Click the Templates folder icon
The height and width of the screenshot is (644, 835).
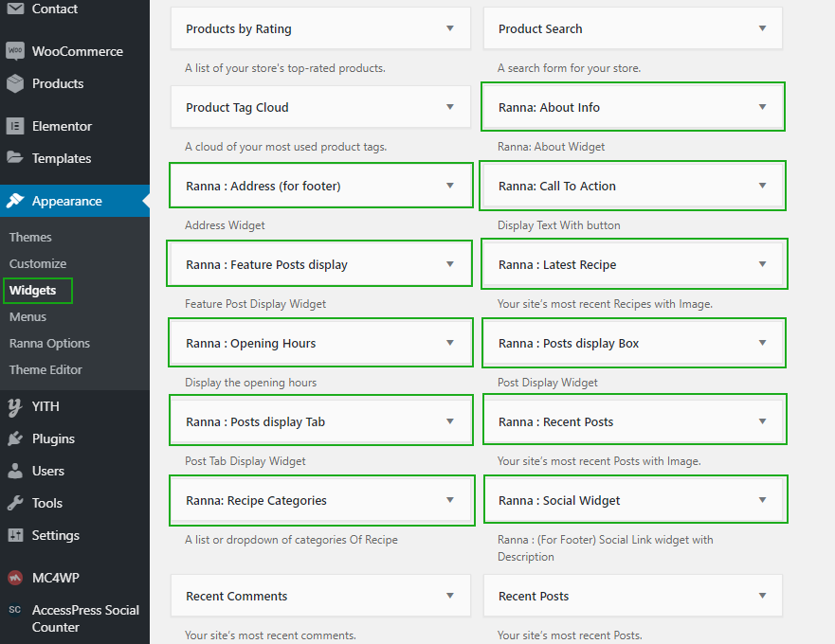pyautogui.click(x=15, y=157)
